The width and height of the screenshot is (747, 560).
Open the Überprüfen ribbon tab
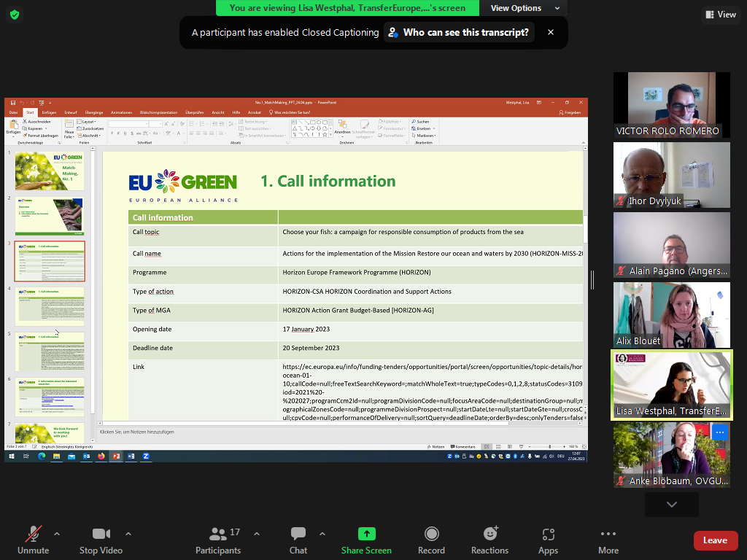(194, 112)
